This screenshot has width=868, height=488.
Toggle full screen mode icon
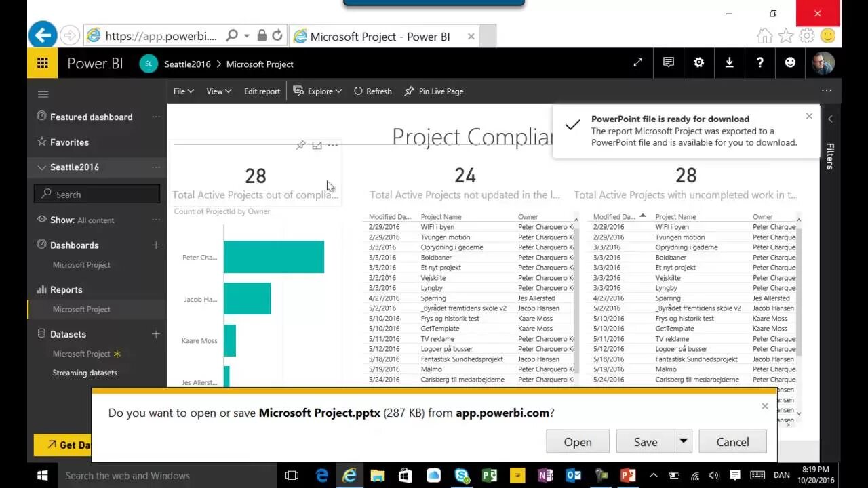[x=637, y=62]
